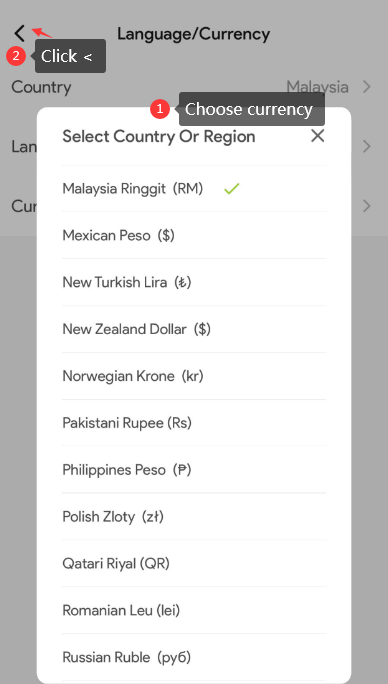Select Russian Ruble option
Image resolution: width=388 pixels, height=684 pixels.
194,657
